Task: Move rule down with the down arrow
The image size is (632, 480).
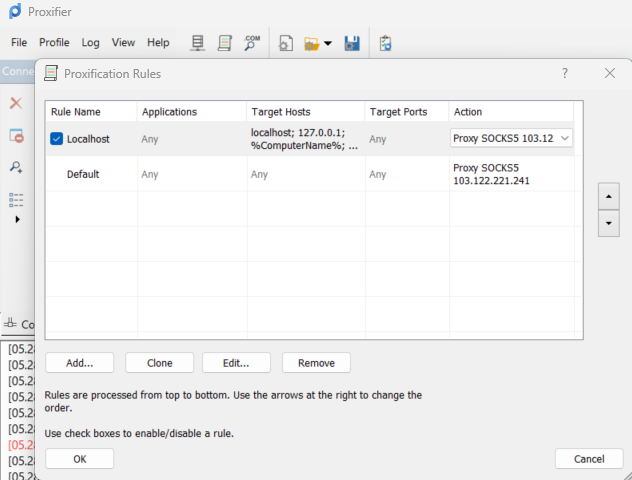Action: point(608,223)
